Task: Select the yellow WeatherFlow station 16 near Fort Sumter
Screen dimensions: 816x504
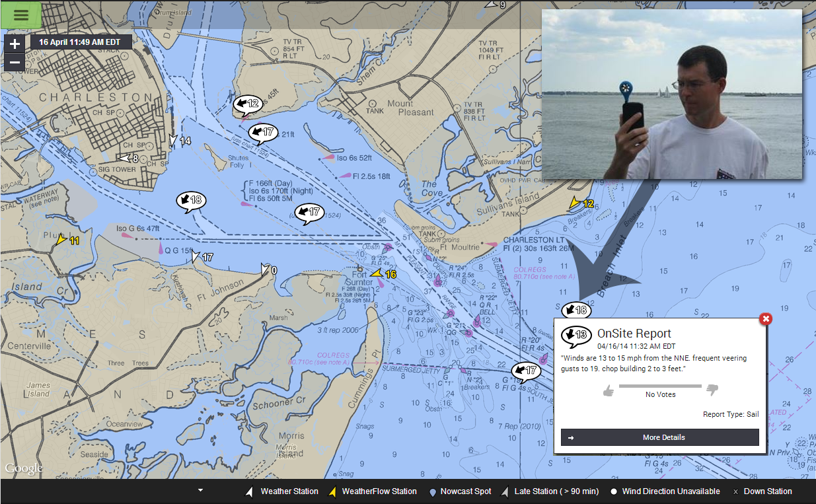Action: coord(383,273)
